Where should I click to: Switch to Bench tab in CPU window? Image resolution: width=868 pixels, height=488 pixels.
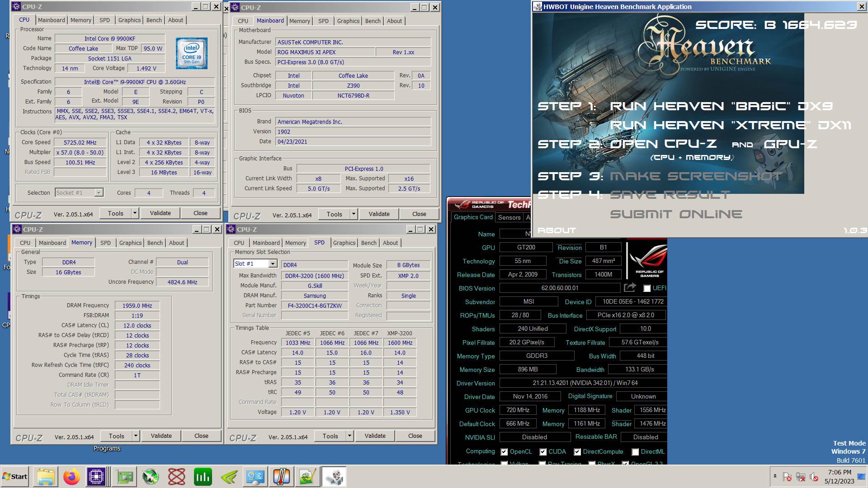pyautogui.click(x=154, y=20)
